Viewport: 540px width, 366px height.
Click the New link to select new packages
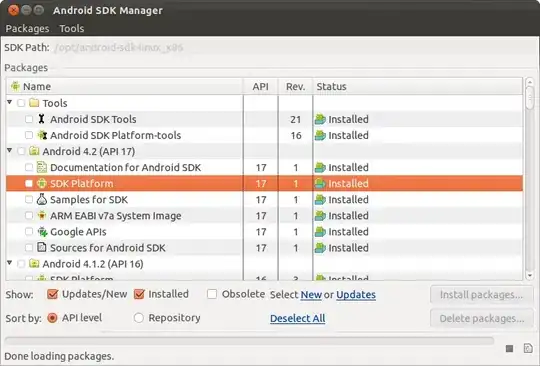coord(311,295)
